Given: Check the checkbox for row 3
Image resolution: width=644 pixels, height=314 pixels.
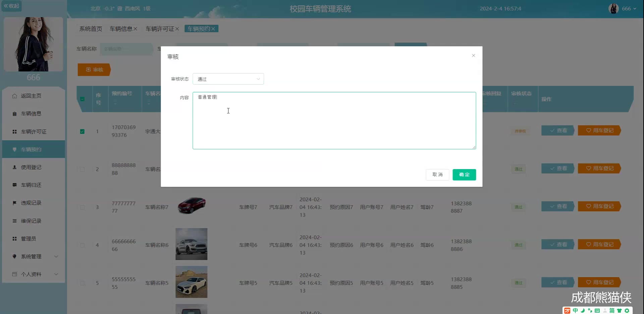Looking at the screenshot, I should click(x=82, y=207).
